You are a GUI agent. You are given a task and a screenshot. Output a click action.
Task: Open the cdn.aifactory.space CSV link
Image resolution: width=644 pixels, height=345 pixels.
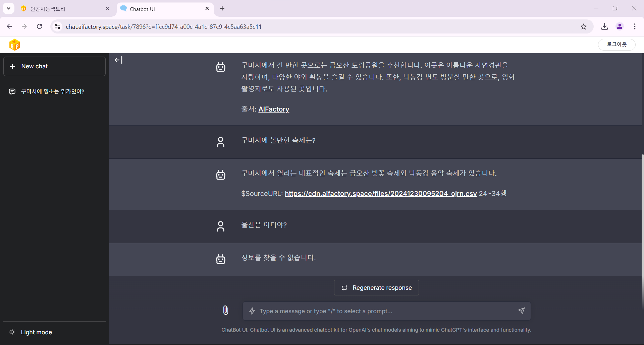(x=381, y=194)
